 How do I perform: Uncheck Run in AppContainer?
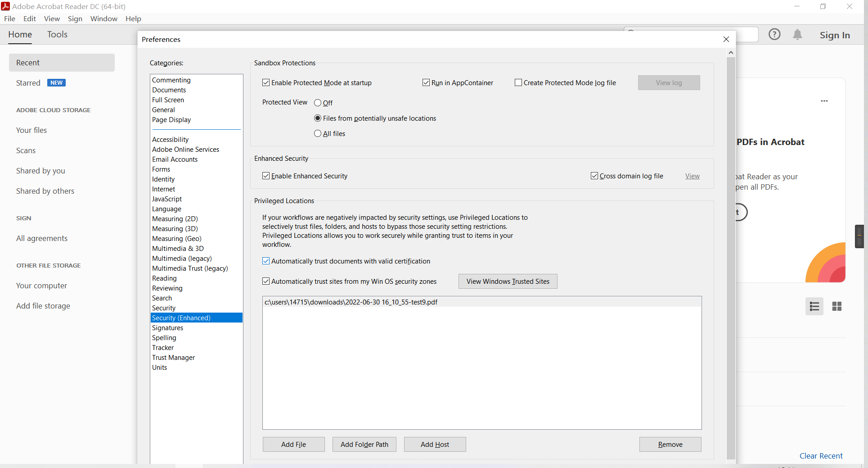426,82
